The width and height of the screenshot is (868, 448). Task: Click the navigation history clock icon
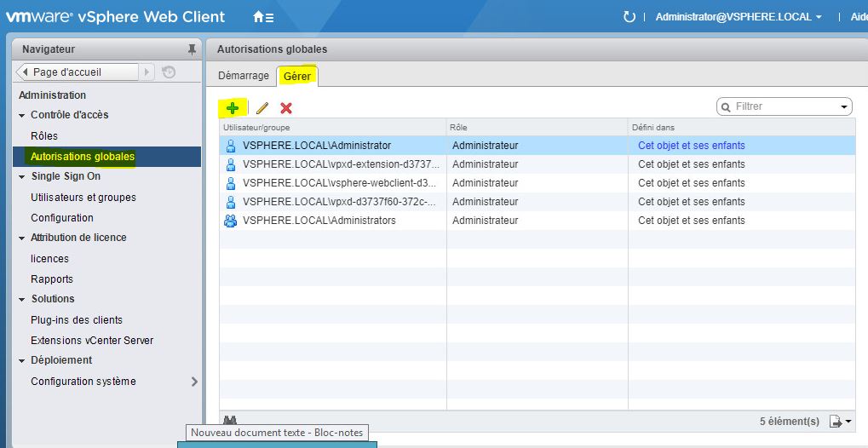169,72
